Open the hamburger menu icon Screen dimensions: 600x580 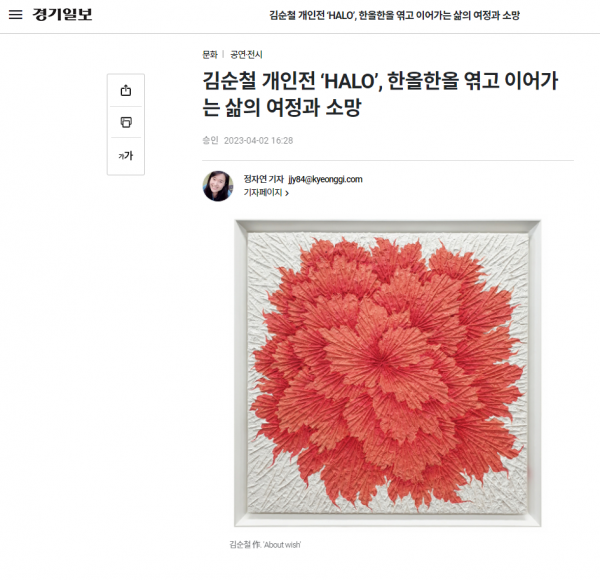coord(15,15)
